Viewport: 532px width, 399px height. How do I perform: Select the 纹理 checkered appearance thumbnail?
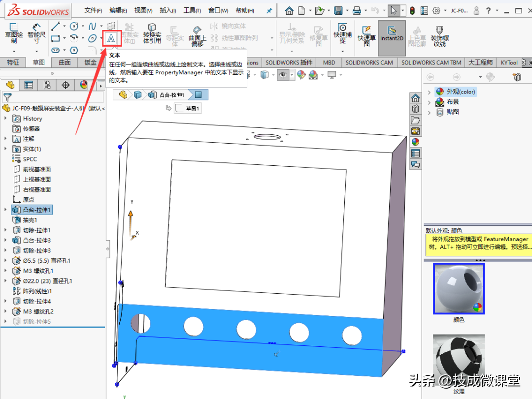[459, 360]
